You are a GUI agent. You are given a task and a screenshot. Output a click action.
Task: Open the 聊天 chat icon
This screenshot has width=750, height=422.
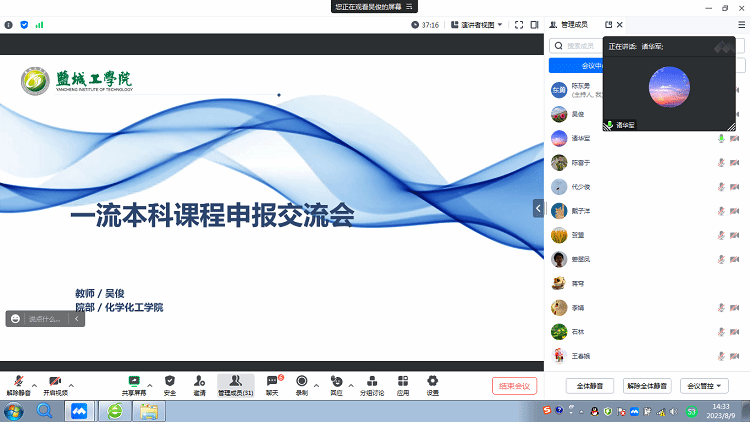(x=272, y=381)
